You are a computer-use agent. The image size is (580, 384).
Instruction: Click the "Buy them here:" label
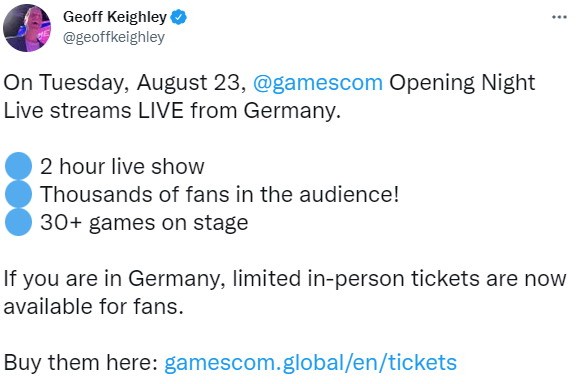(x=81, y=363)
